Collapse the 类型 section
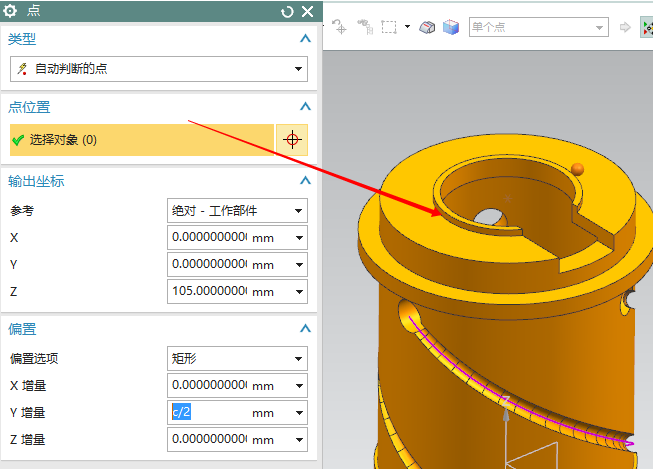This screenshot has width=654, height=469. click(305, 39)
